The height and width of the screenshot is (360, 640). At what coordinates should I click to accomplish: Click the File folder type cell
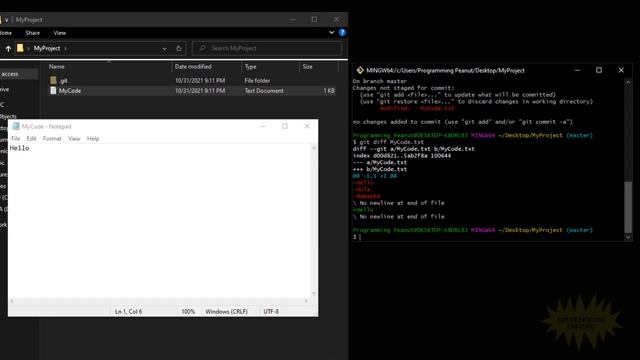(257, 81)
